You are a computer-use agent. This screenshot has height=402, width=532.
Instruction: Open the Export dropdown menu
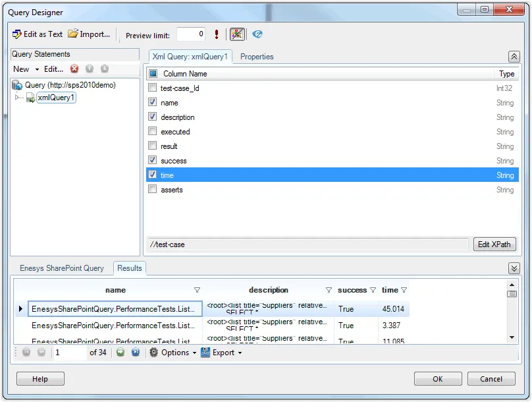221,353
